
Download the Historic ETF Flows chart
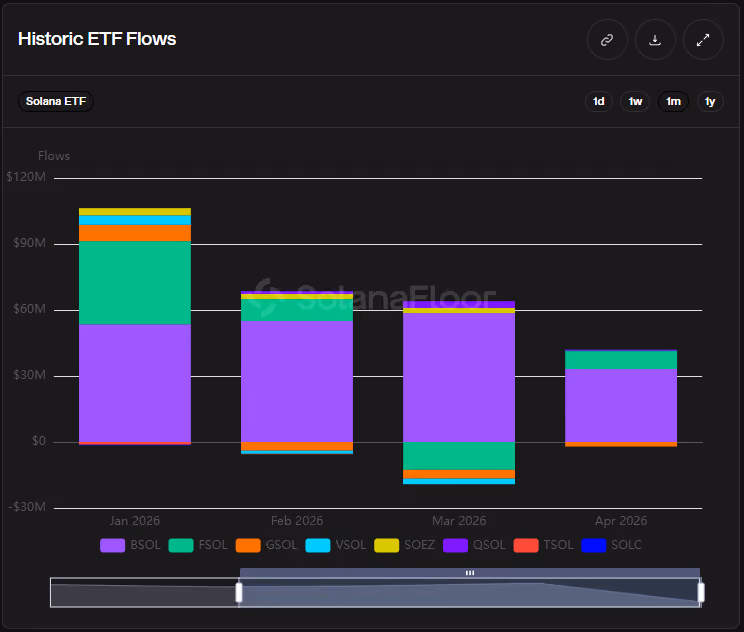pos(655,40)
